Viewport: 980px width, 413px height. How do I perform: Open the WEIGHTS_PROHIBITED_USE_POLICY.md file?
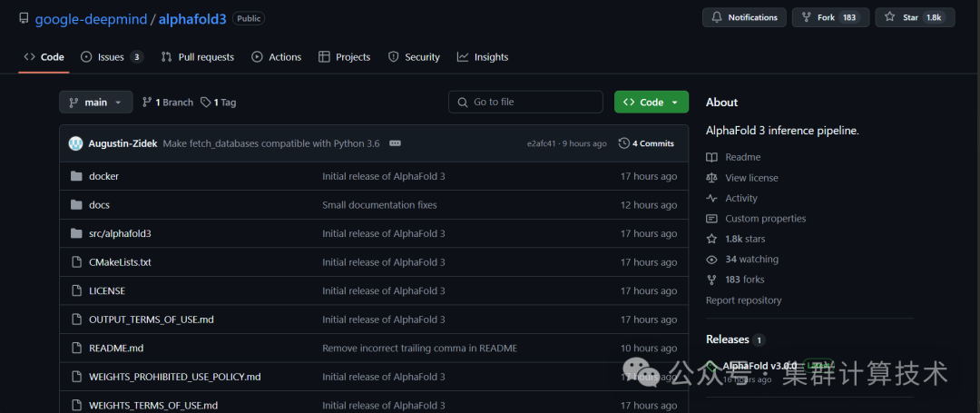pyautogui.click(x=175, y=377)
